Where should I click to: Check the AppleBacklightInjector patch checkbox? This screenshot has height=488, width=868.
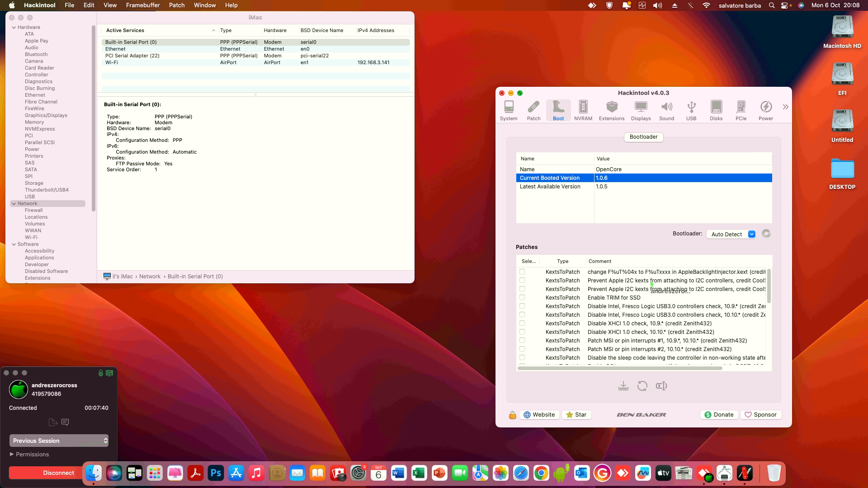click(x=522, y=272)
